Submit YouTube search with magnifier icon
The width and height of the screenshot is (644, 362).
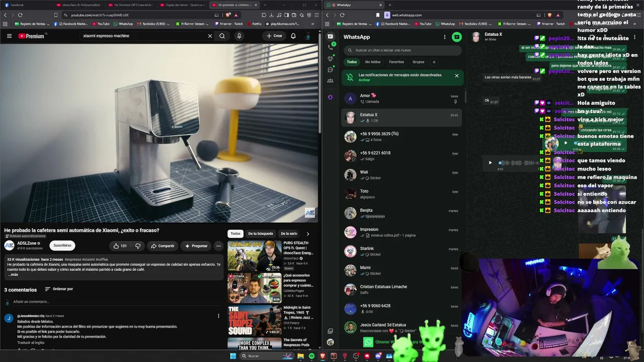pyautogui.click(x=222, y=36)
